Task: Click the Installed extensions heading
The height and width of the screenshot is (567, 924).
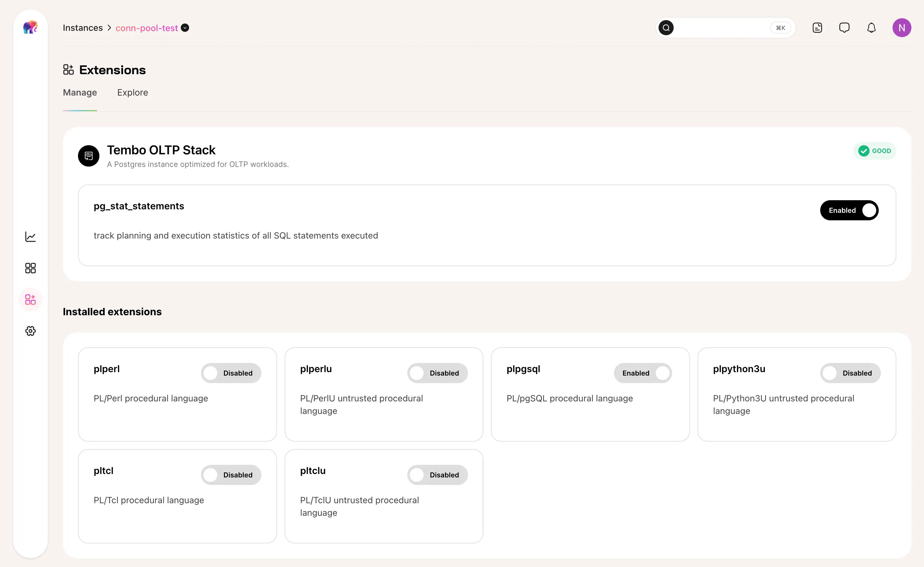Action: tap(112, 311)
